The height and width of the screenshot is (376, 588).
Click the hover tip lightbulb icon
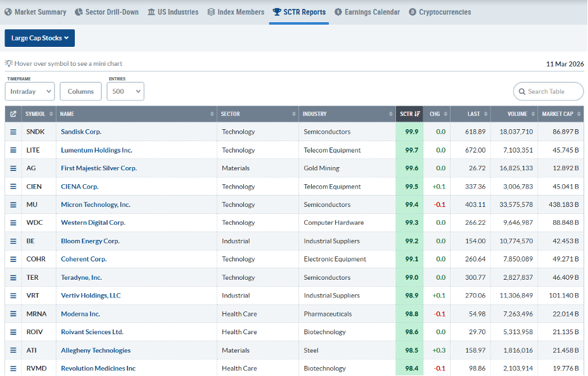coord(9,63)
